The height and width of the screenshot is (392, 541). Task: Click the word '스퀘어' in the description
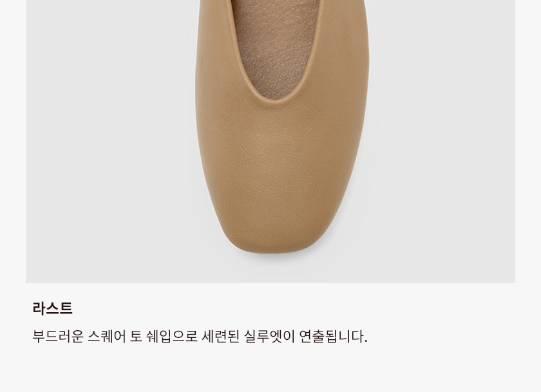coord(107,336)
